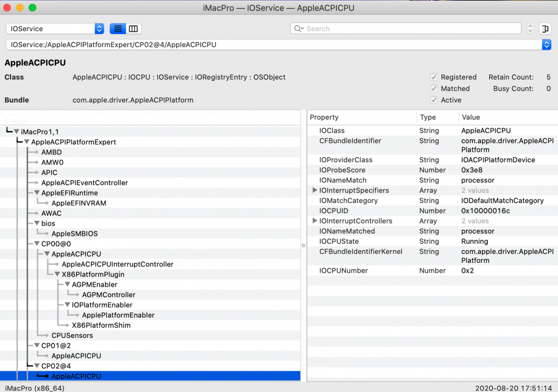Select the AMW0 tree entry
This screenshot has height=392, width=558.
pos(52,162)
